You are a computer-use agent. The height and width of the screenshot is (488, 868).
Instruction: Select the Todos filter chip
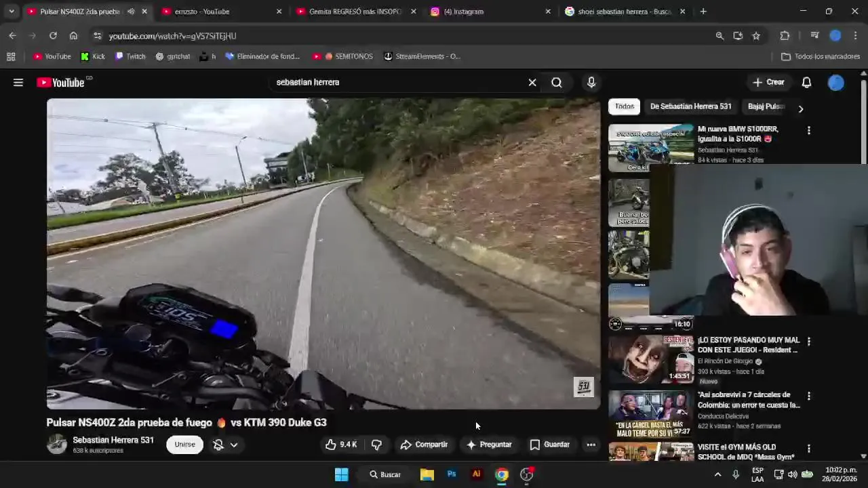click(624, 106)
